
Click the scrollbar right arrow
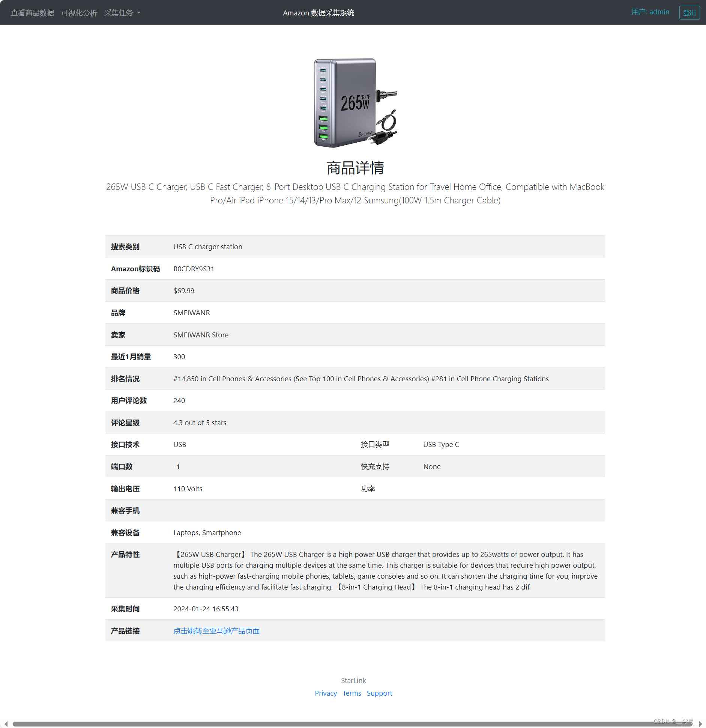tap(700, 724)
